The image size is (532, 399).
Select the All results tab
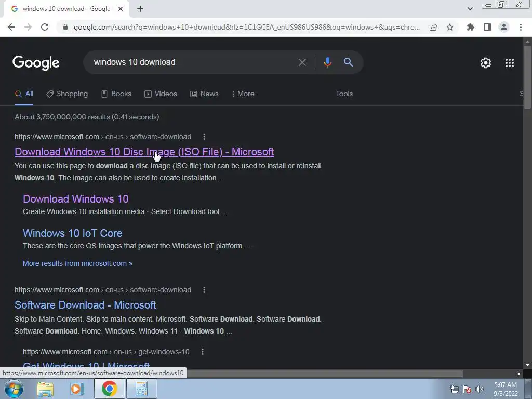click(x=24, y=94)
